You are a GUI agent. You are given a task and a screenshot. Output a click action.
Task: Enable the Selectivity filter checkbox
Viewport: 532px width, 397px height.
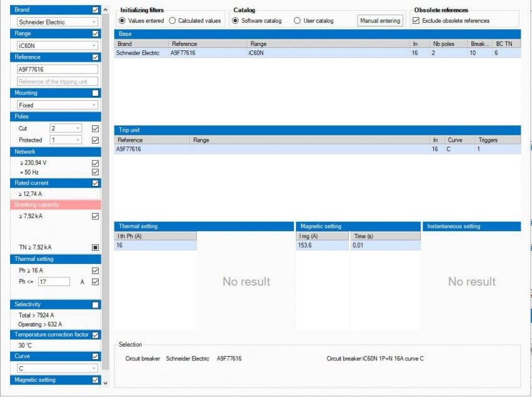(x=95, y=305)
